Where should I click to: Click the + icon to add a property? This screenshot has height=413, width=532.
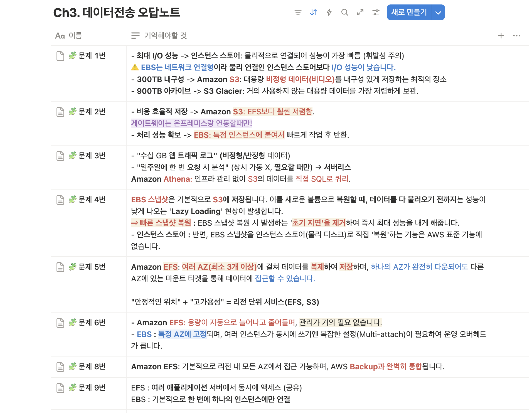tap(501, 35)
